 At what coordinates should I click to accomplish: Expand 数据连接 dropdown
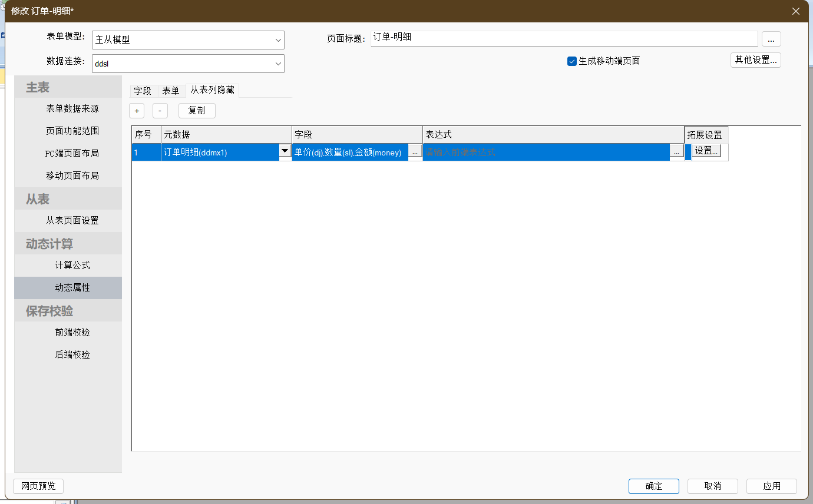pyautogui.click(x=278, y=64)
